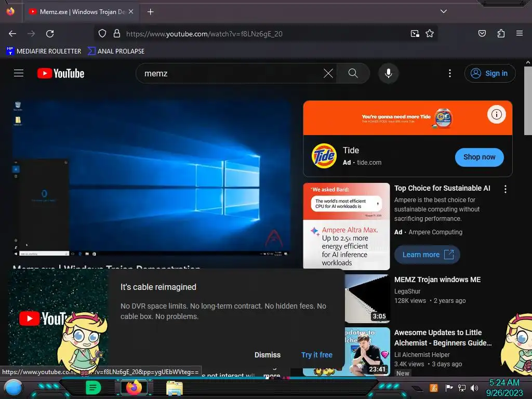
Task: Open the tracking protection shield icon
Action: 102,34
